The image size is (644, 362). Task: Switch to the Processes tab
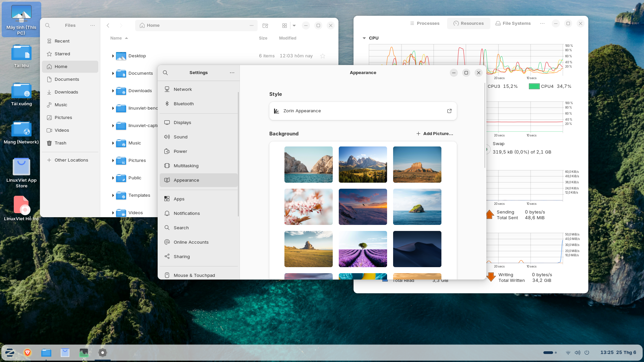[x=424, y=23]
